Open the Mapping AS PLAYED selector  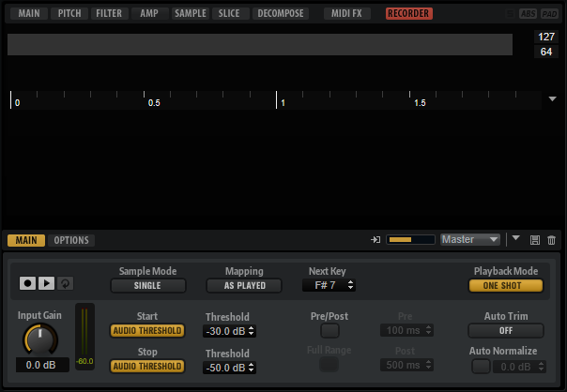(x=244, y=285)
